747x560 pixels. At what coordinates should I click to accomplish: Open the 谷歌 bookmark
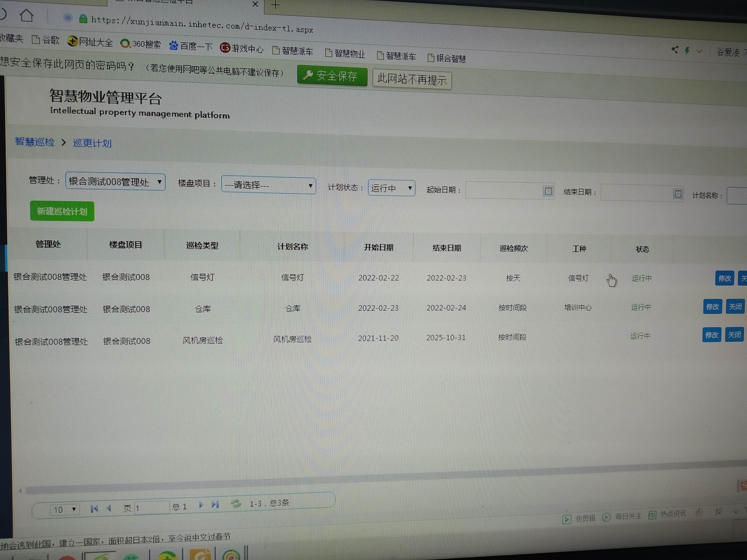pyautogui.click(x=46, y=40)
